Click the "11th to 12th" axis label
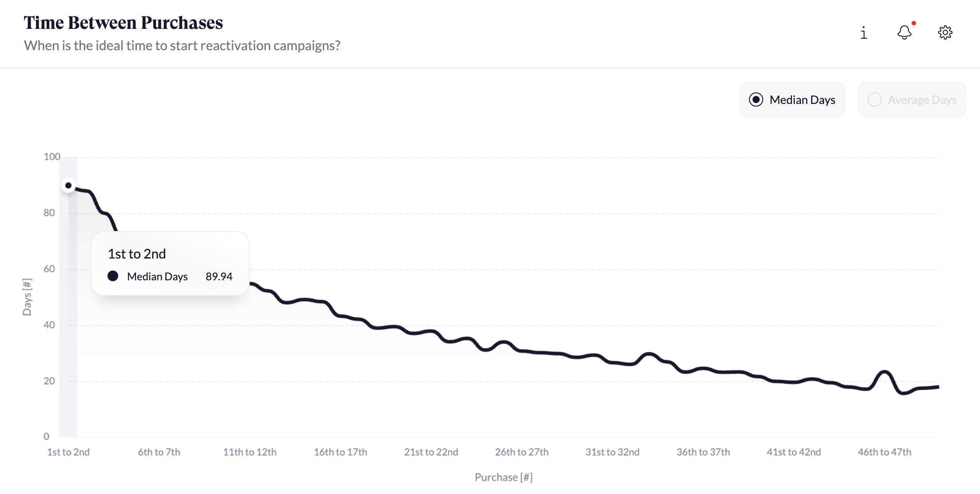This screenshot has height=494, width=980. click(250, 452)
